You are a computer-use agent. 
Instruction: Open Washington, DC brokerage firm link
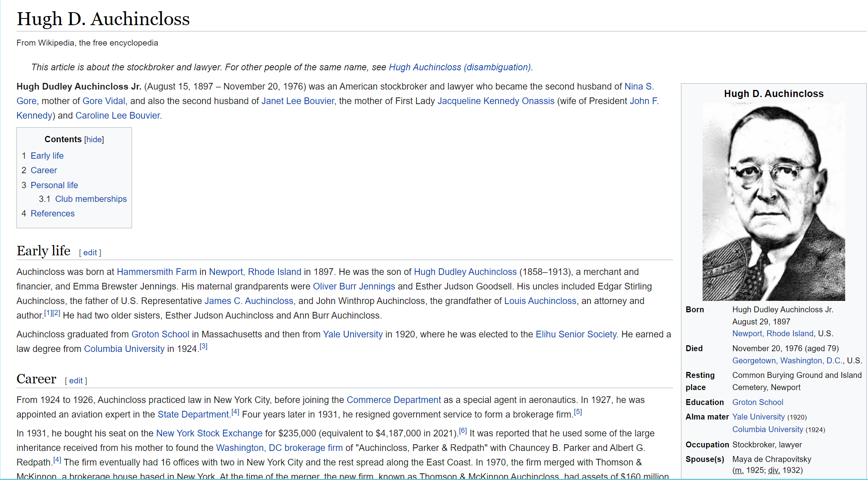[279, 448]
